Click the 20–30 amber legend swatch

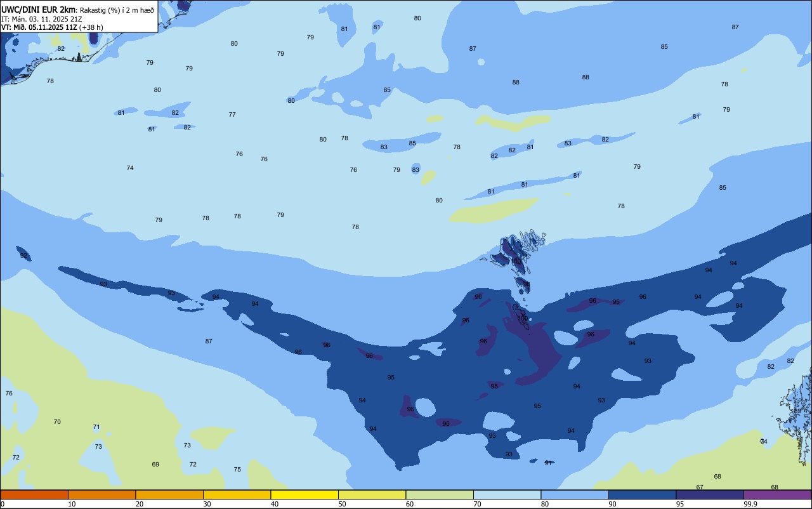[169, 494]
